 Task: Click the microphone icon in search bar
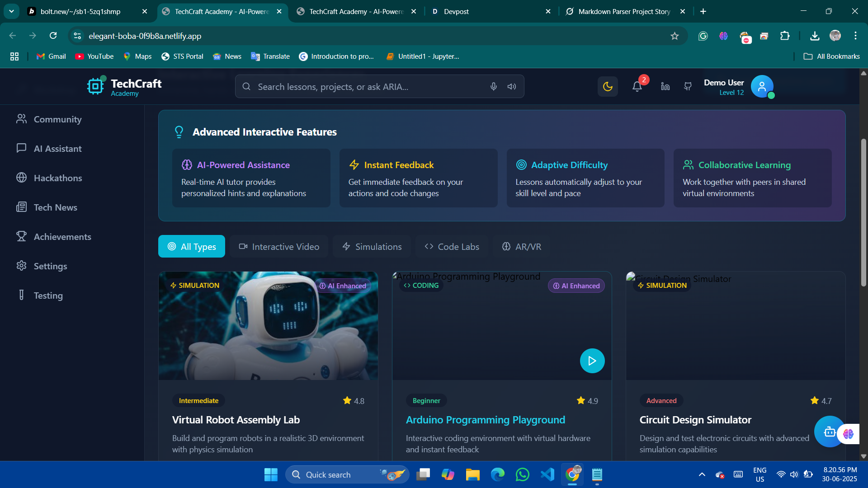point(493,86)
